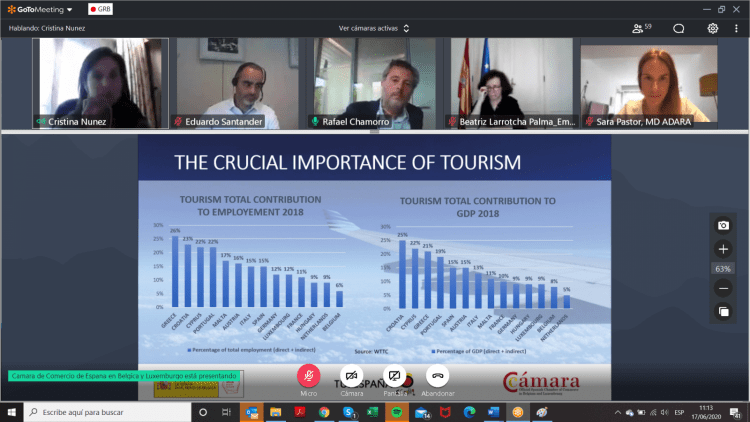Open the chat bubble icon
Image resolution: width=750 pixels, height=422 pixels.
click(678, 29)
